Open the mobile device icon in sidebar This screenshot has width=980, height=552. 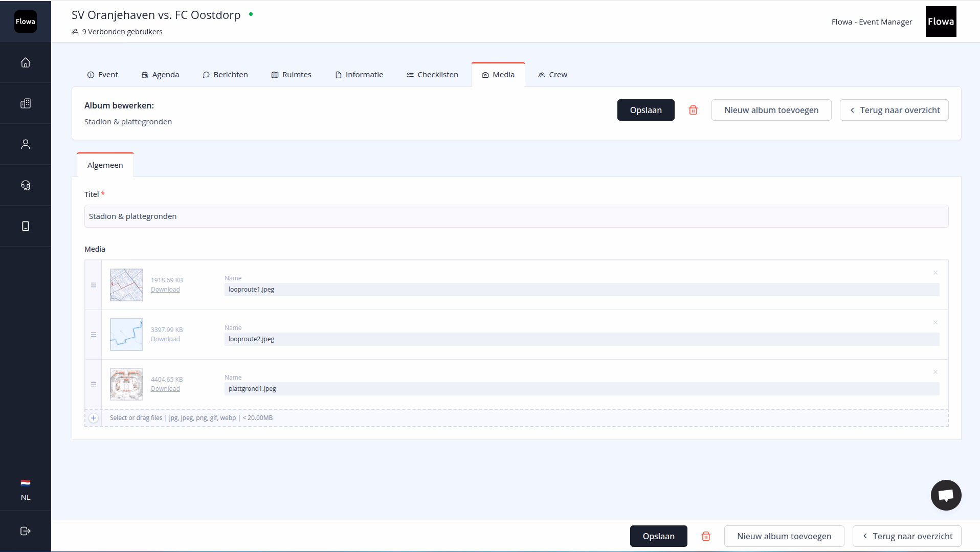pyautogui.click(x=26, y=226)
